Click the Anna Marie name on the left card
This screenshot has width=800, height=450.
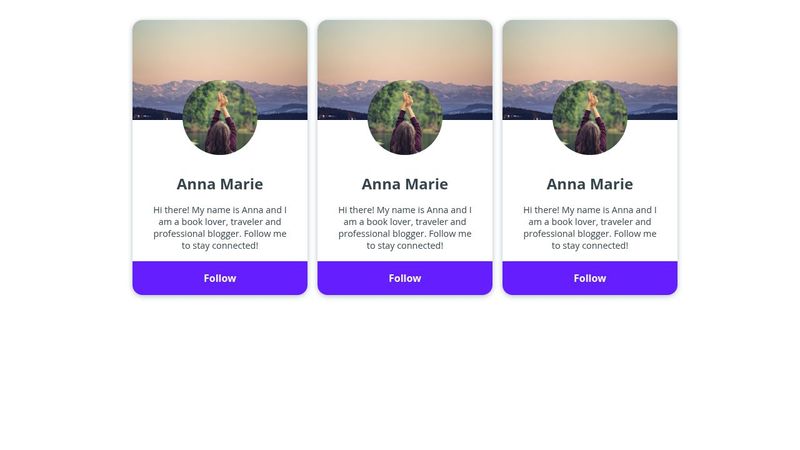click(x=220, y=184)
